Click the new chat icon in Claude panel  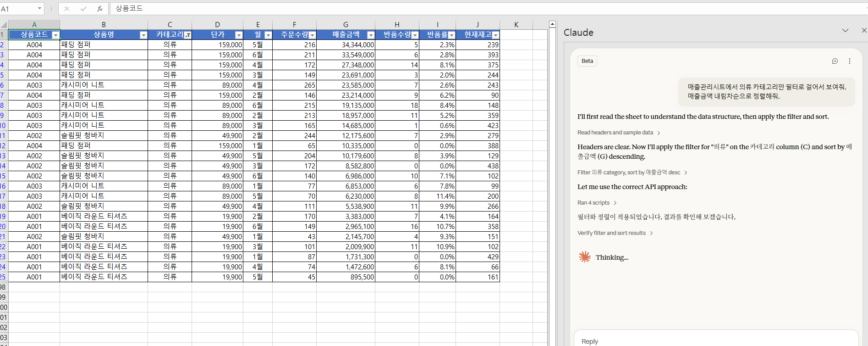pos(835,61)
